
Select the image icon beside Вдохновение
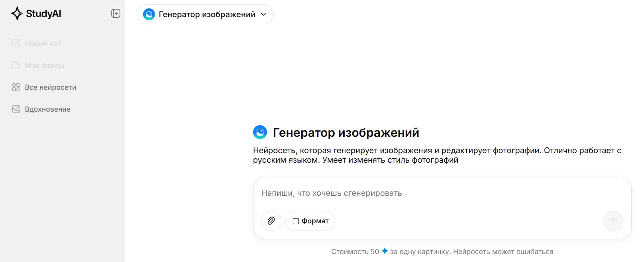point(16,109)
